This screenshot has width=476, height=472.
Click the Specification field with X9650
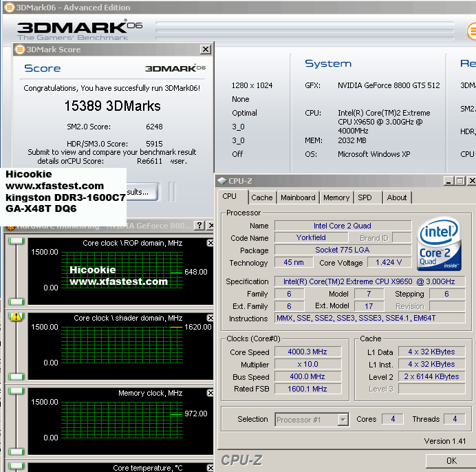pos(369,281)
